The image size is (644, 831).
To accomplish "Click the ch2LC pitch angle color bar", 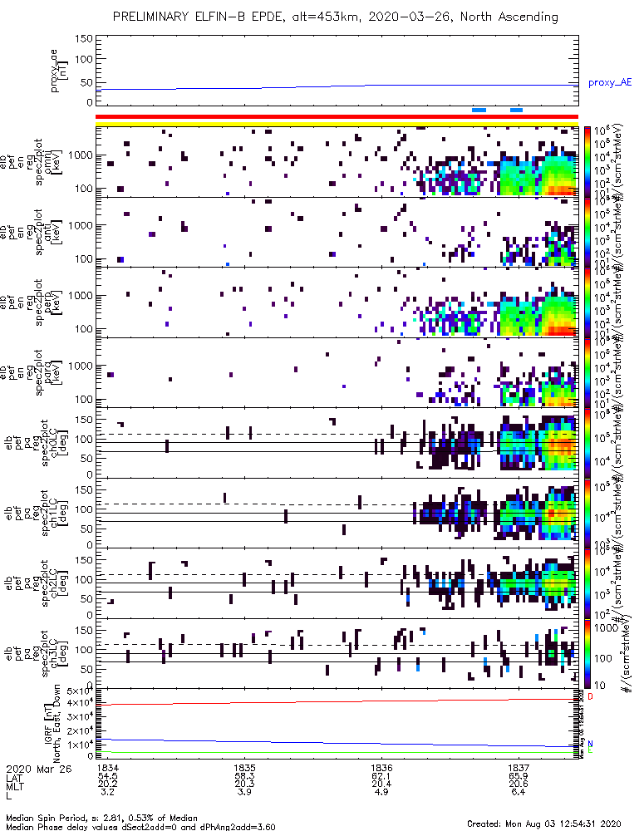I will [587, 583].
